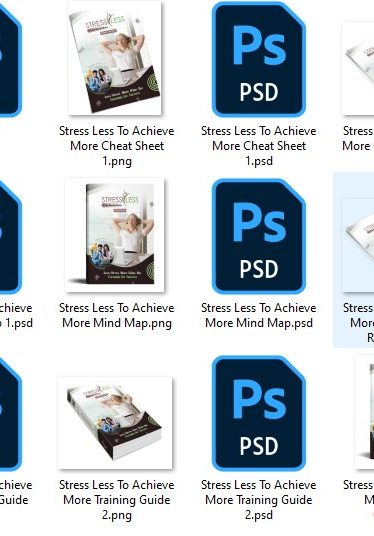Viewport: 374px width, 536px height.
Task: Click filename label Mind Map.png
Action: [117, 315]
